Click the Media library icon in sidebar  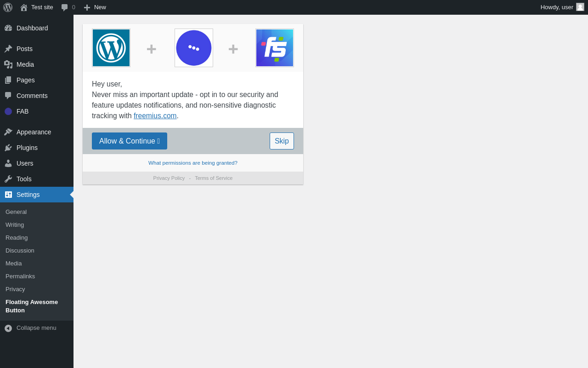(8, 64)
